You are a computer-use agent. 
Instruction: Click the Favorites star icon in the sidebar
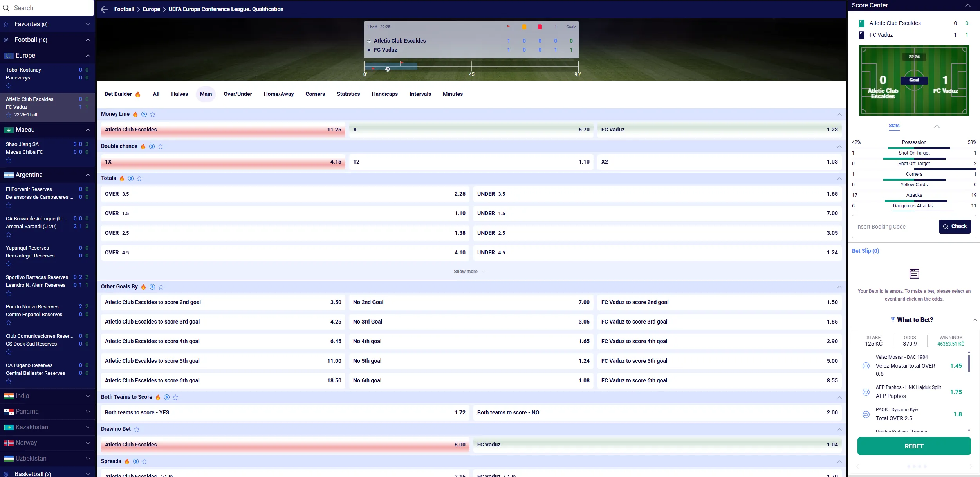point(6,24)
